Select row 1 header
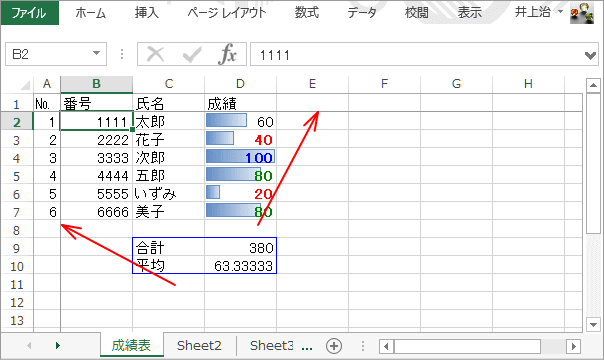The image size is (604, 360). pyautogui.click(x=17, y=104)
